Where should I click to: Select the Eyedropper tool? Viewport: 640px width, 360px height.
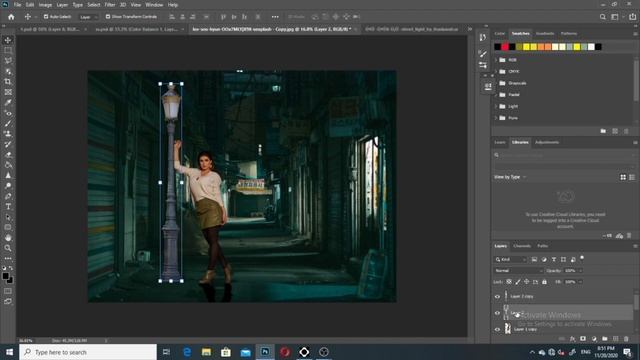pos(8,102)
